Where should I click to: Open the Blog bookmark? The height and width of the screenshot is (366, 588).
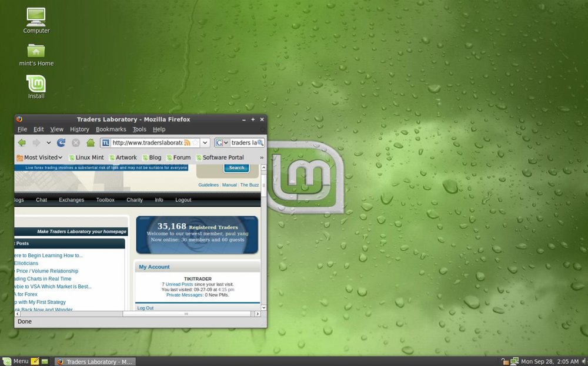[152, 157]
